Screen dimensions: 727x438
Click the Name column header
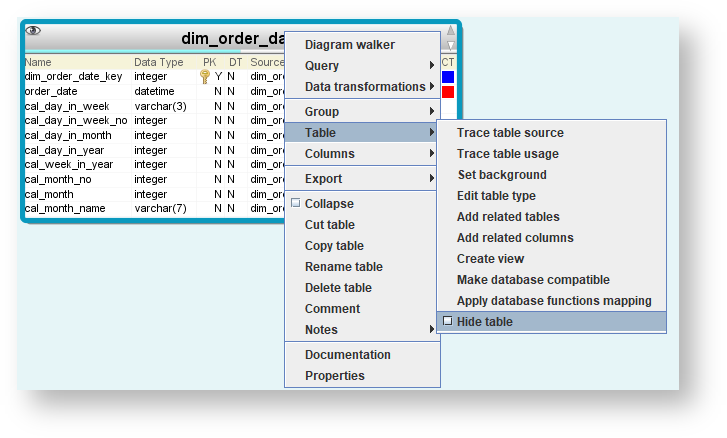click(x=38, y=62)
